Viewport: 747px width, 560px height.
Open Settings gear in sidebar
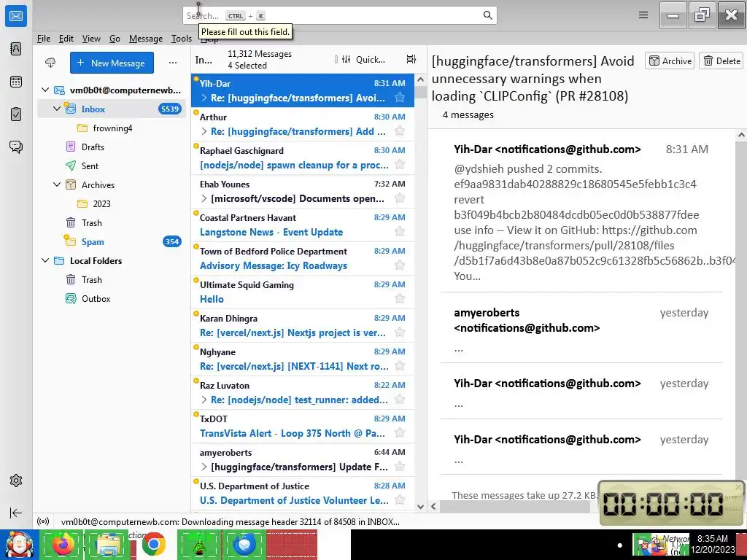click(x=16, y=481)
